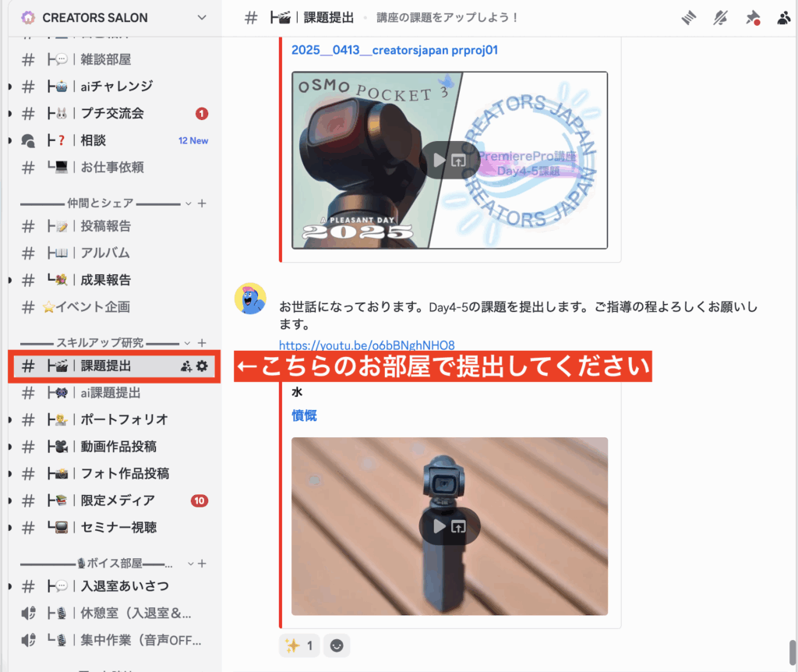Open the Threads icon in the channel header

pos(689,19)
